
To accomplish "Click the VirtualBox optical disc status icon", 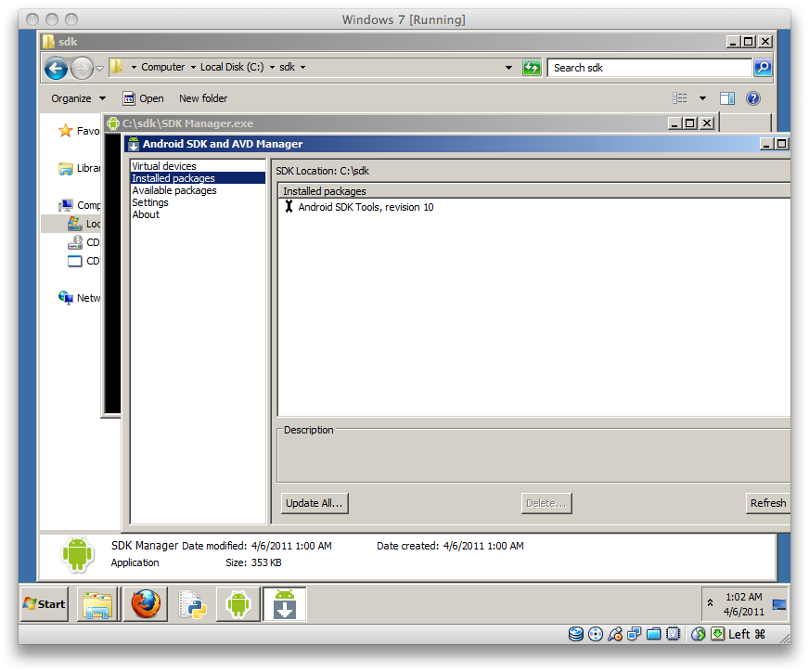I will (596, 634).
